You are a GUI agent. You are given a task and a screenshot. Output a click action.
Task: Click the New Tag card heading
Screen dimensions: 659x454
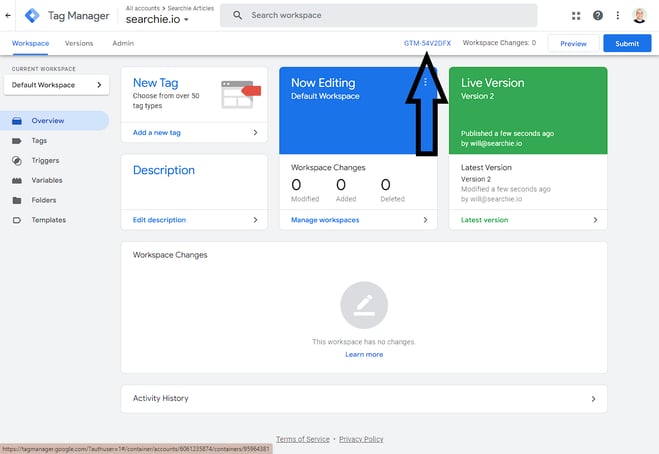click(156, 83)
